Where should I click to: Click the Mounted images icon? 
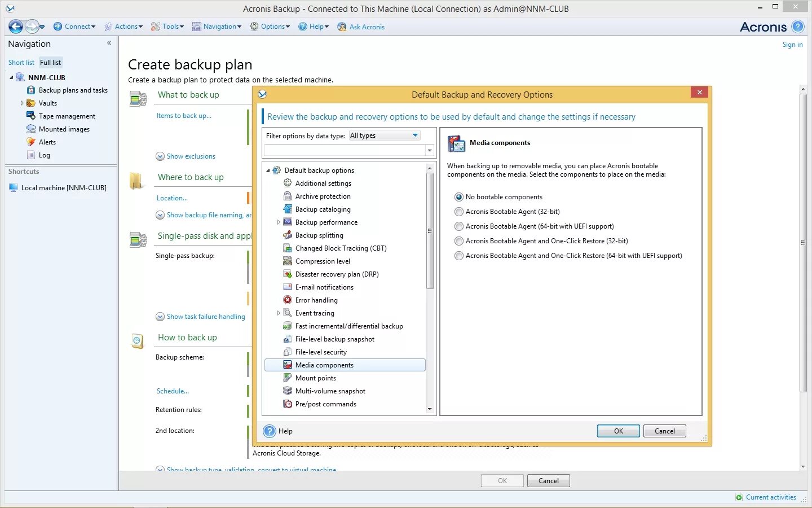click(31, 129)
